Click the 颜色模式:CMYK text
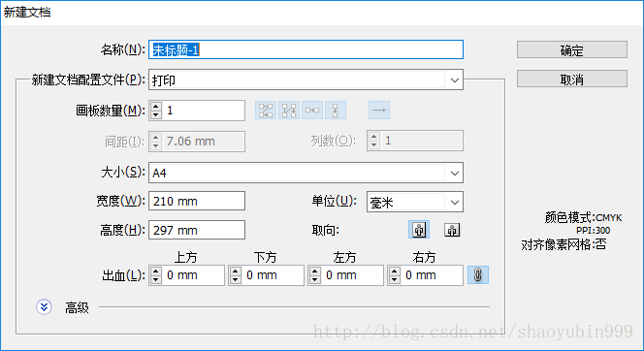 point(583,217)
